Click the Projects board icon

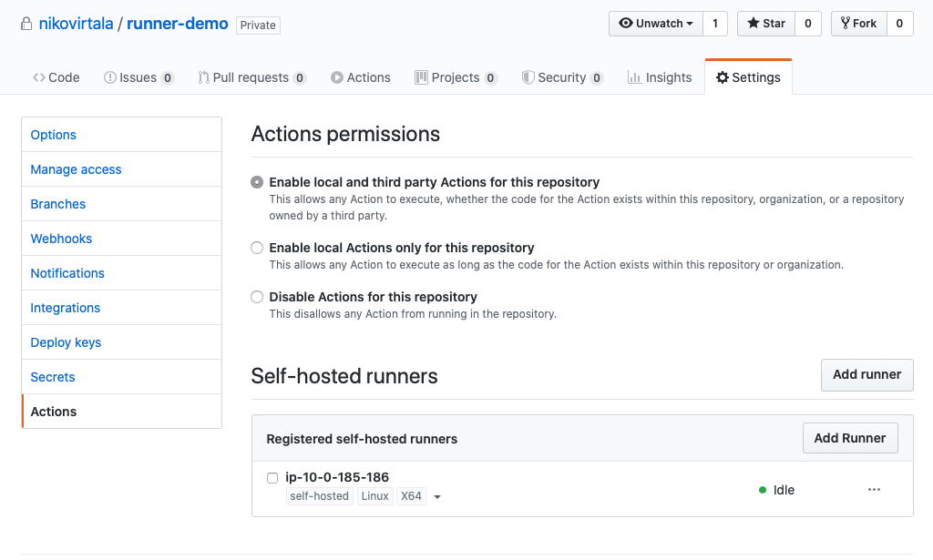pyautogui.click(x=421, y=77)
